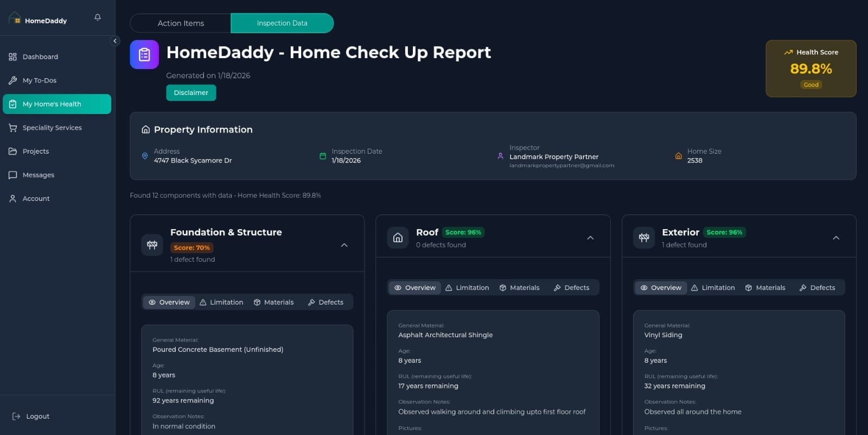Collapse Foundation & Structure card
Screen dimensions: 868x435
tap(344, 245)
